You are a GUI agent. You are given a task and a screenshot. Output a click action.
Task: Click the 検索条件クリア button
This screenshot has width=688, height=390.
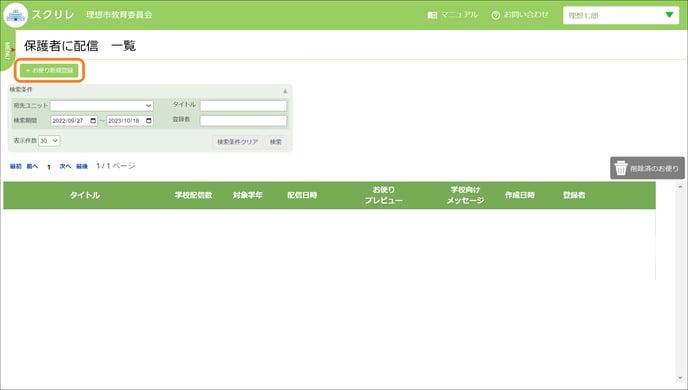pyautogui.click(x=237, y=142)
